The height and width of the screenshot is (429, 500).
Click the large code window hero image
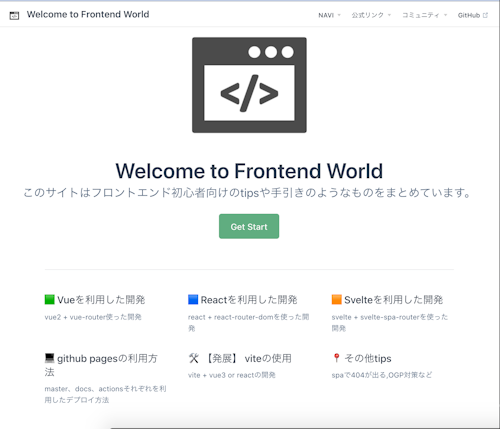249,85
